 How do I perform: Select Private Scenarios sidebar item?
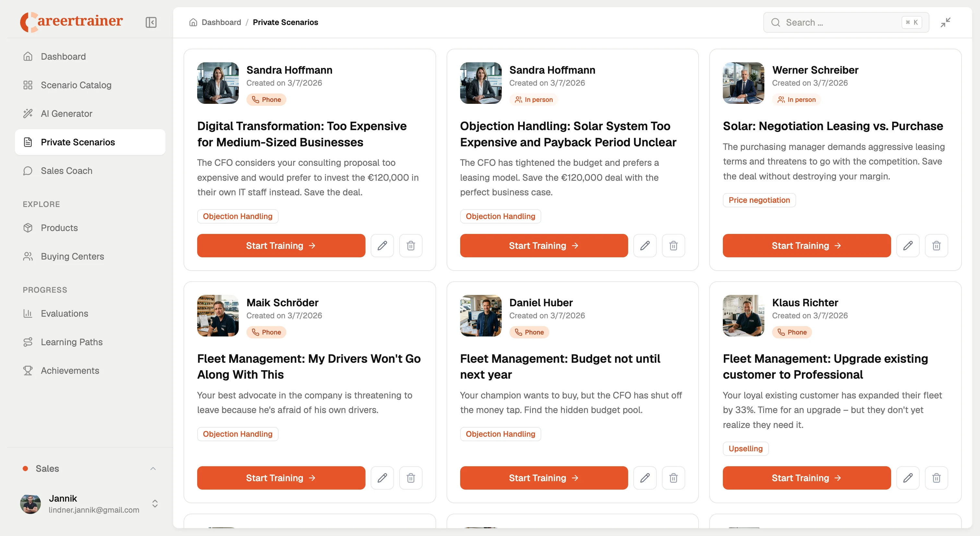click(x=90, y=142)
